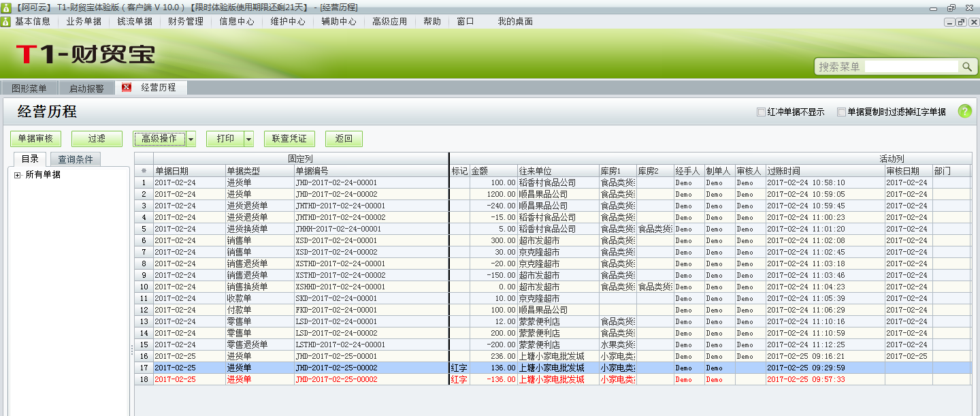Click the 单据审核 button
The height and width of the screenshot is (416, 980).
35,138
